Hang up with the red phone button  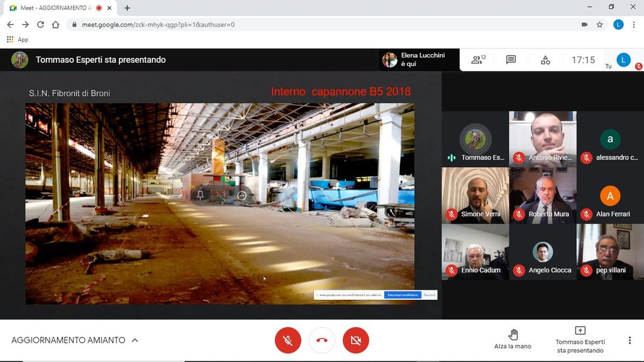pyautogui.click(x=322, y=340)
